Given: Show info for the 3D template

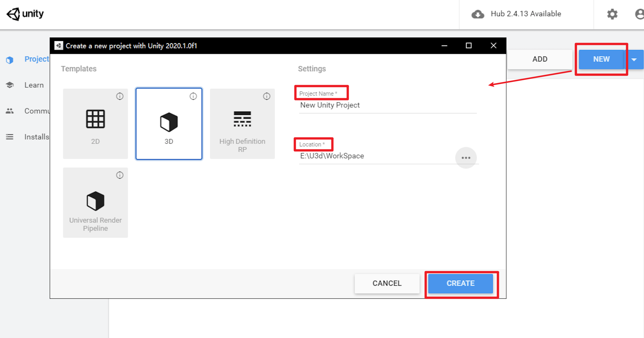Looking at the screenshot, I should tap(193, 96).
